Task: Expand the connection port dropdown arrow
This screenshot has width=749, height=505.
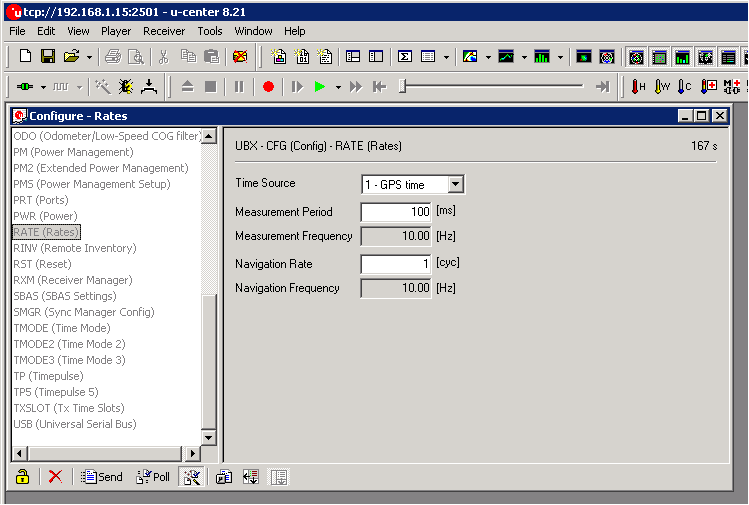Action: (x=43, y=87)
